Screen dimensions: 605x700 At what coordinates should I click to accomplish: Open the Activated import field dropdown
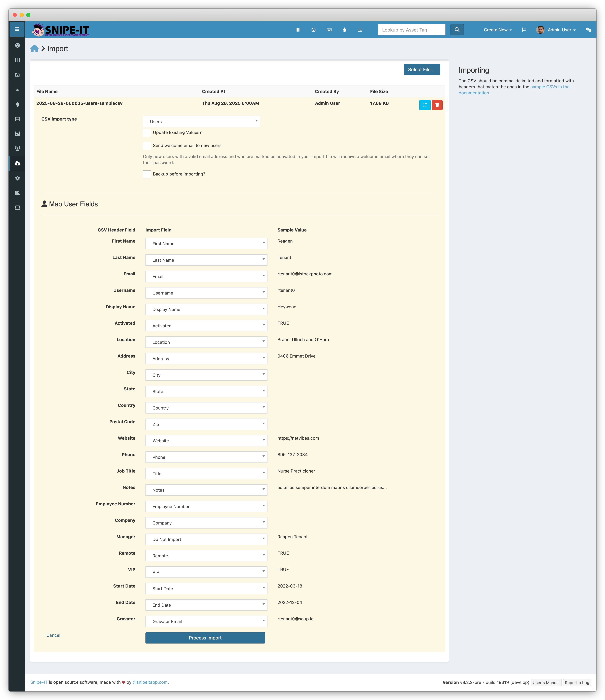coord(206,326)
